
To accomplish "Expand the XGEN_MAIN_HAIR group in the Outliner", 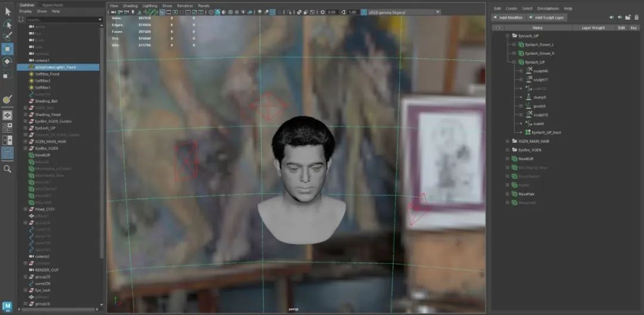I will (26, 142).
